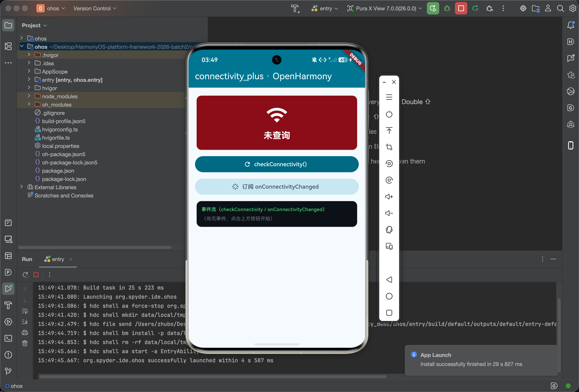Open the left sidebar more tool windows menu
This screenshot has width=579, height=392.
[8, 63]
